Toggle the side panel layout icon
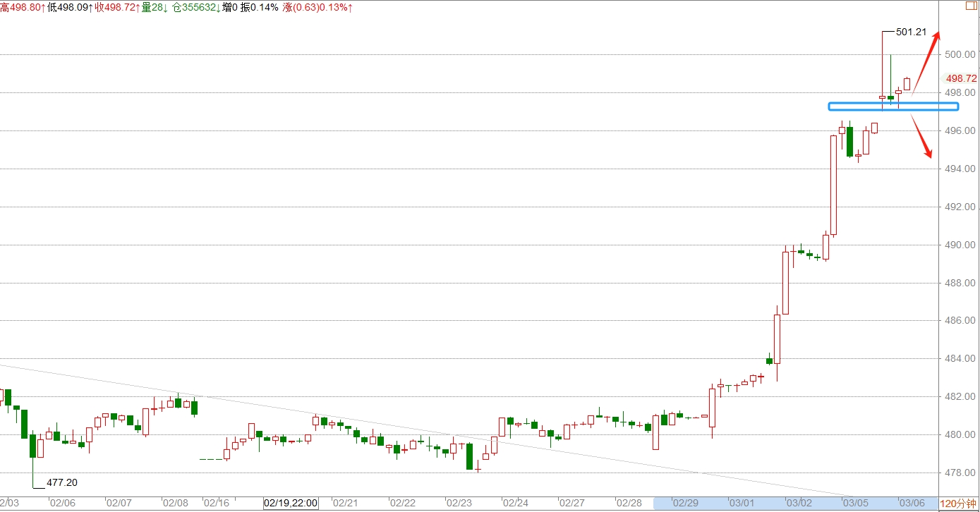Image resolution: width=980 pixels, height=512 pixels. [x=972, y=6]
